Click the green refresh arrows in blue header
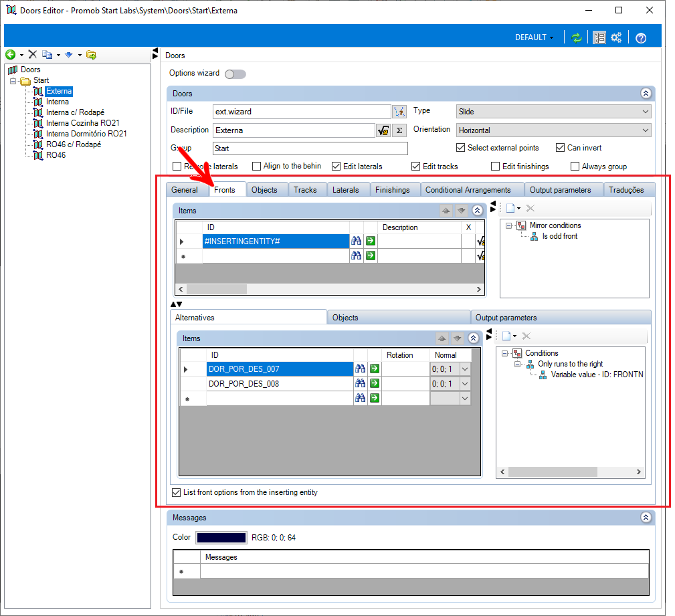 577,38
